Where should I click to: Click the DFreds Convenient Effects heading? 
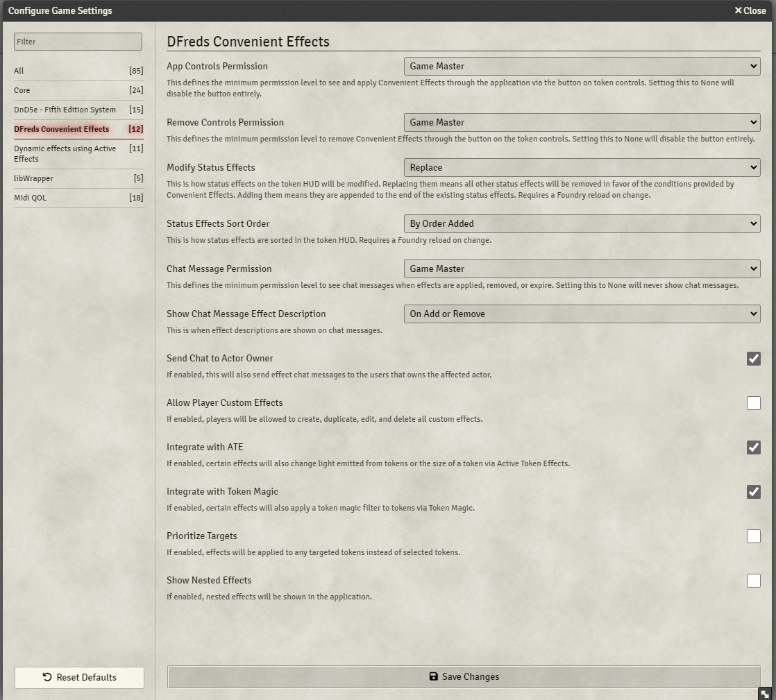coord(248,42)
